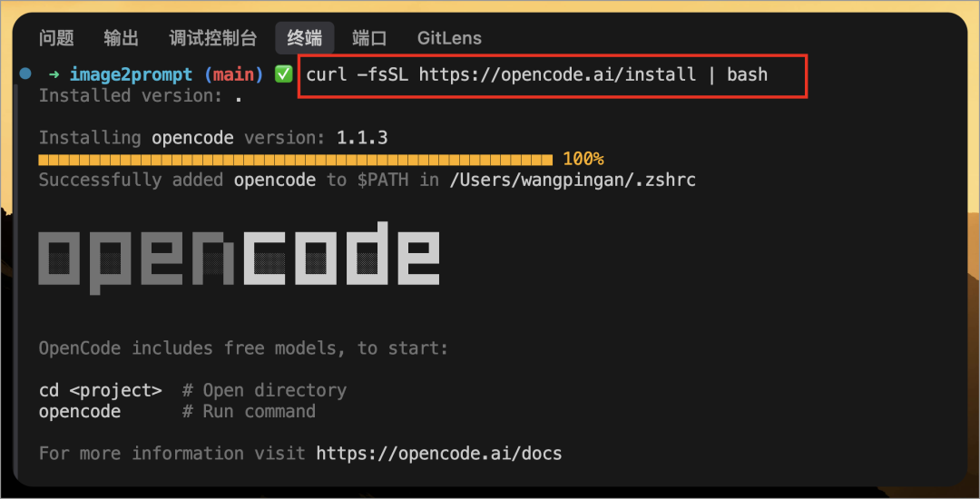Click the version number 1.1.3

[362, 137]
